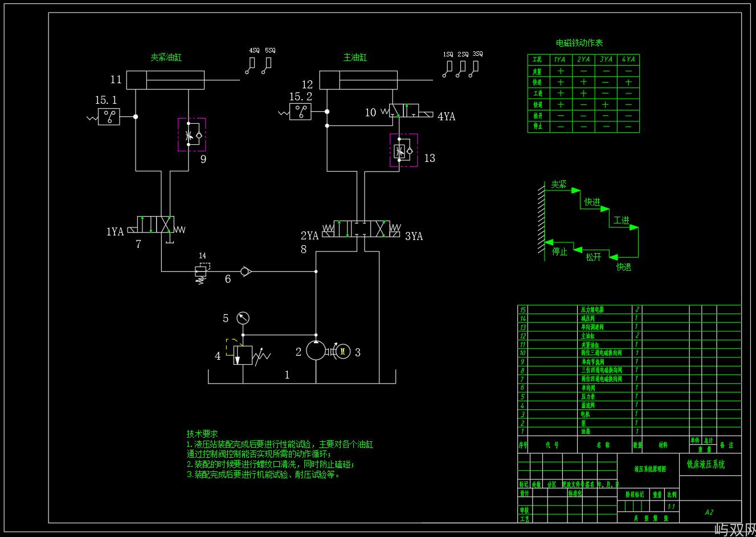Select the three-position valve between 2YA and 3YA
The height and width of the screenshot is (537, 756).
pyautogui.click(x=361, y=229)
